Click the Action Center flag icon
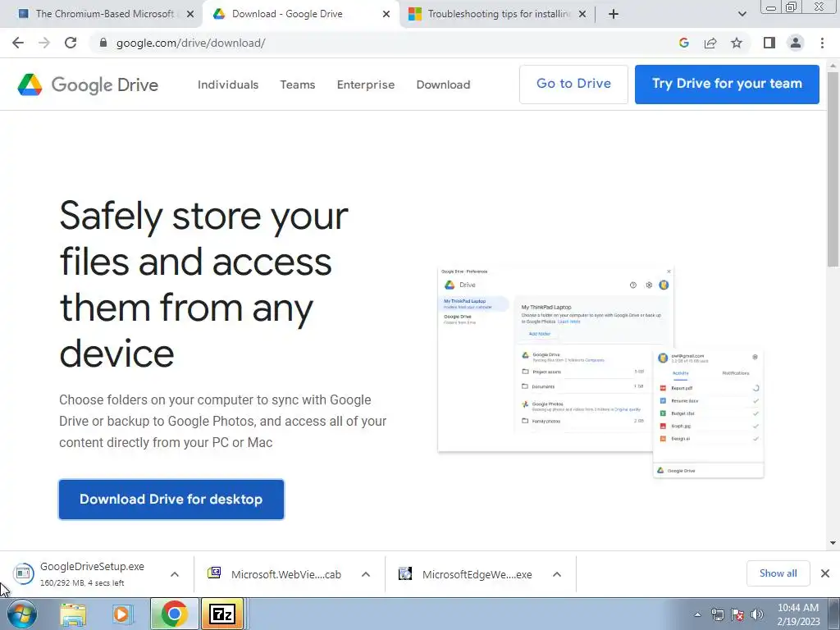This screenshot has height=630, width=840. [x=737, y=614]
